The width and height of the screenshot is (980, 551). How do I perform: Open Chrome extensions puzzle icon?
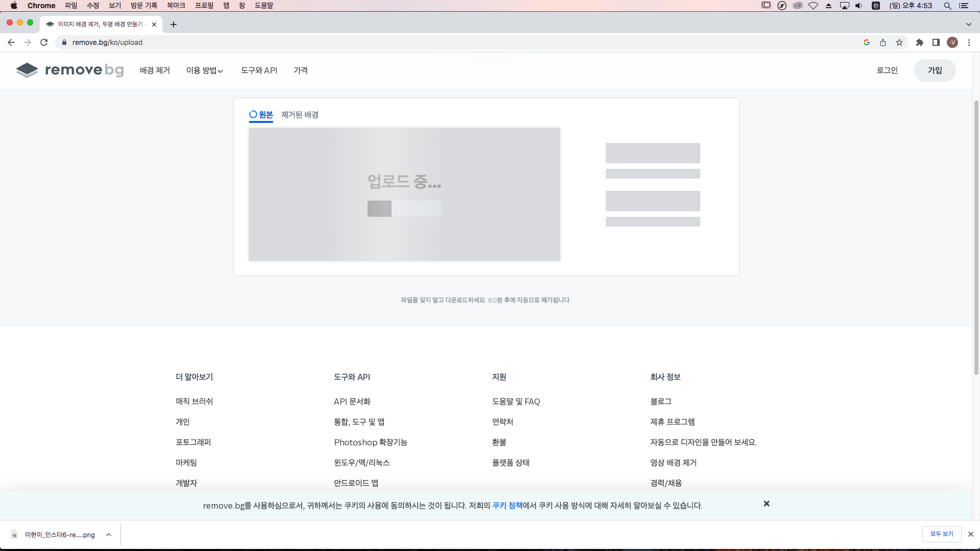(x=919, y=42)
